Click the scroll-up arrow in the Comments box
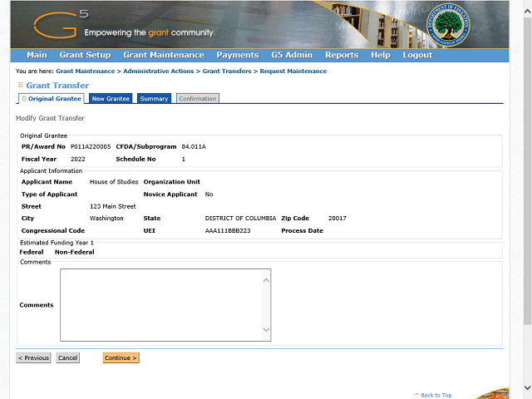Screen dimensions: 532x399 tap(266, 280)
